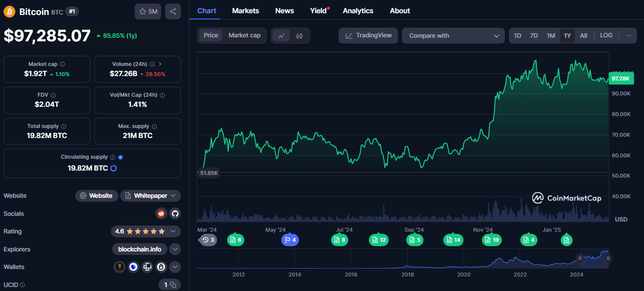Click the #1 rank badge
The image size is (644, 291).
[x=72, y=12]
